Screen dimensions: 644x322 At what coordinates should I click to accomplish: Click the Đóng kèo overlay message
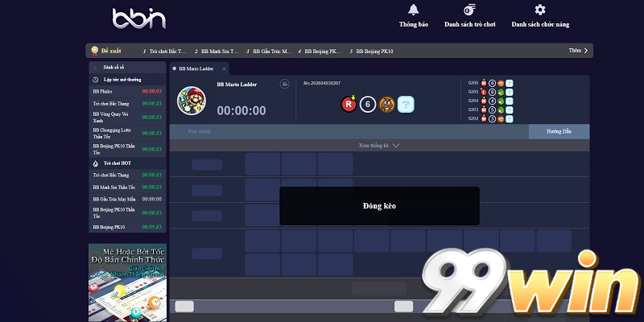coord(379,206)
